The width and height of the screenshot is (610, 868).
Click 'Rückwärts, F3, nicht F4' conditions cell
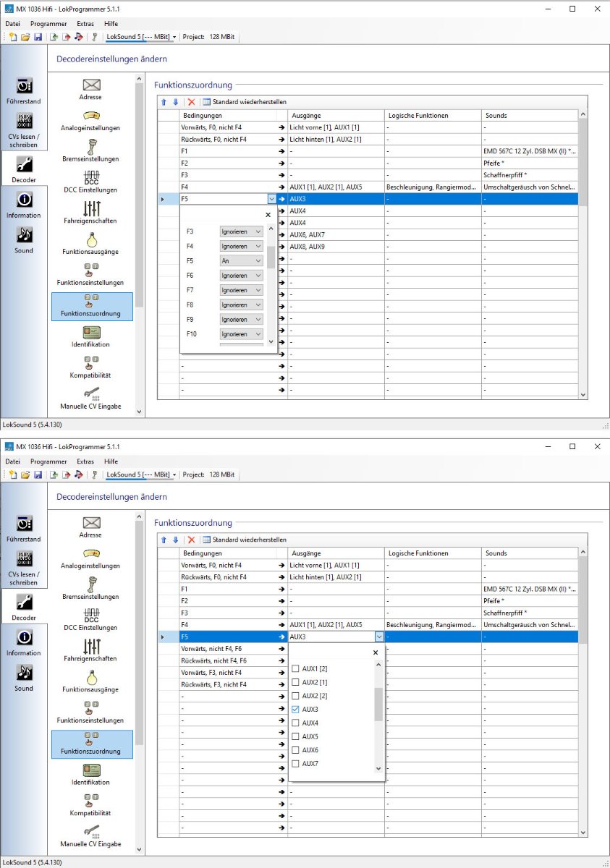pos(228,684)
